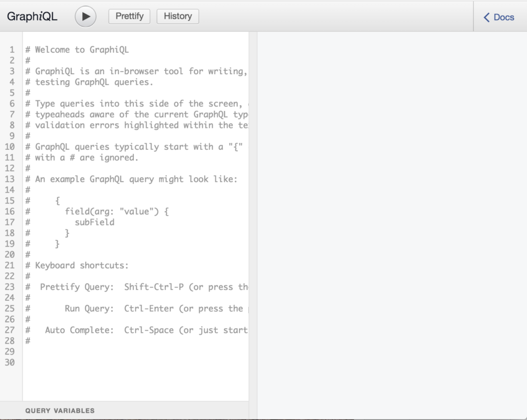Image resolution: width=527 pixels, height=420 pixels.
Task: Click the Prettify button
Action: [x=129, y=16]
